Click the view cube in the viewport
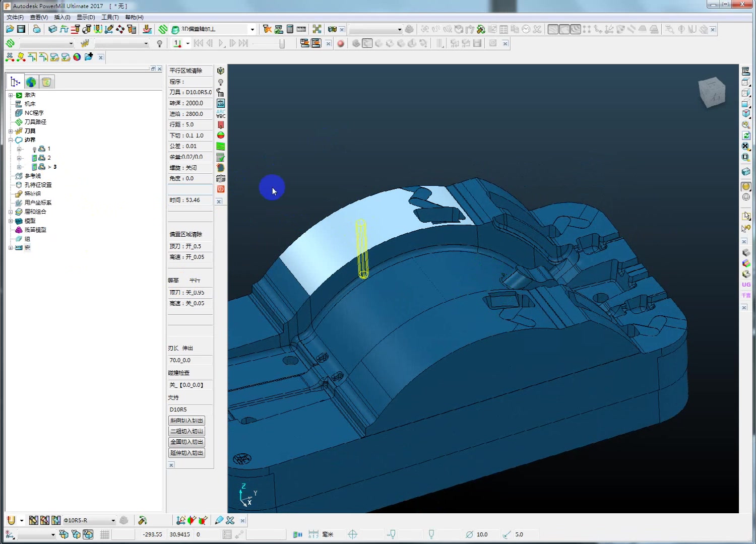 [x=712, y=92]
